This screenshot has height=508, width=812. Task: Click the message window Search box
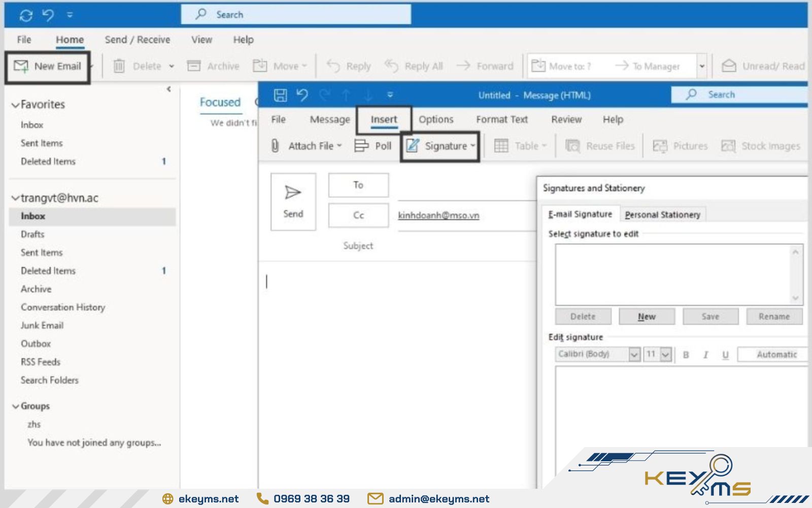(740, 94)
